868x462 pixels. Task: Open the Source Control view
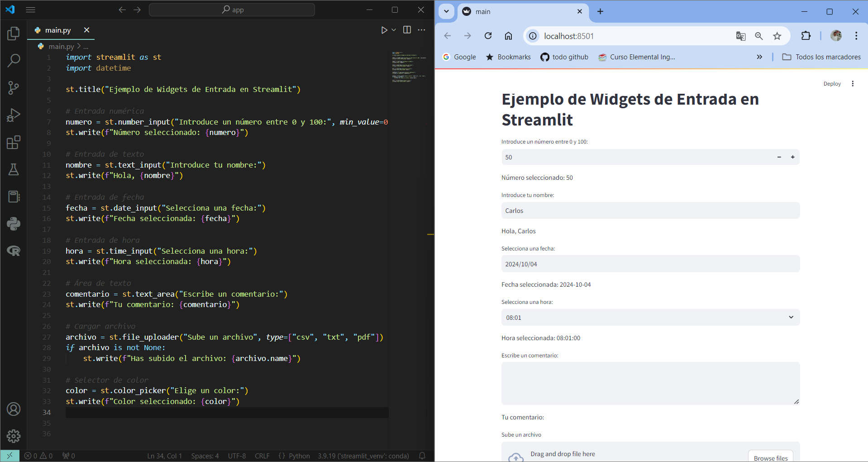(14, 87)
